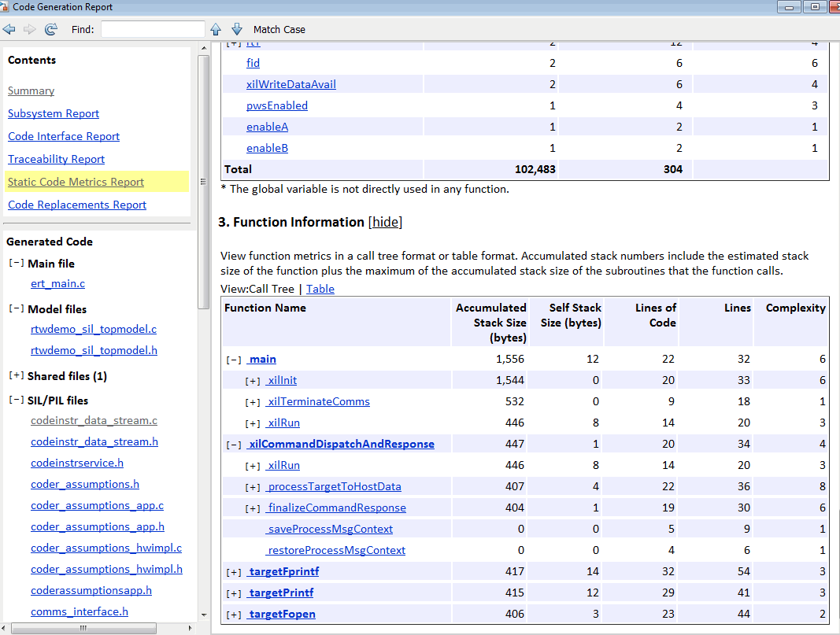840x635 pixels.
Task: Click the back navigation arrow
Action: (x=9, y=29)
